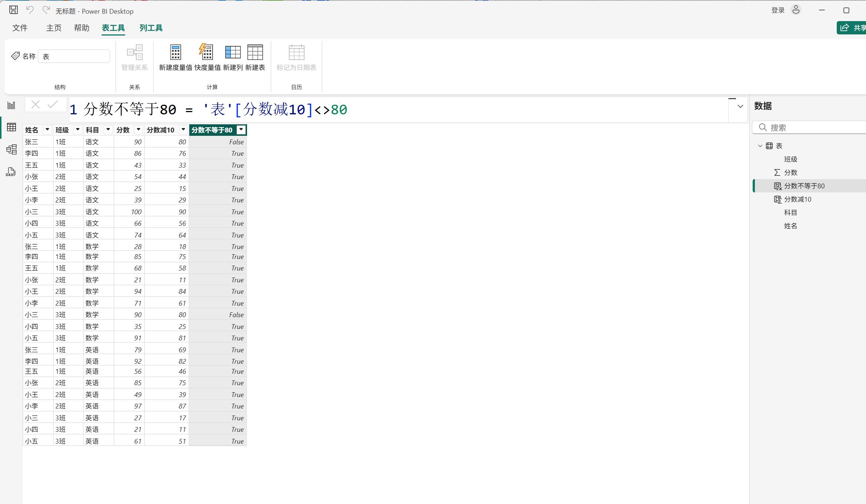Click the New Measure (新建度量值) icon
The height and width of the screenshot is (504, 866).
(x=176, y=53)
